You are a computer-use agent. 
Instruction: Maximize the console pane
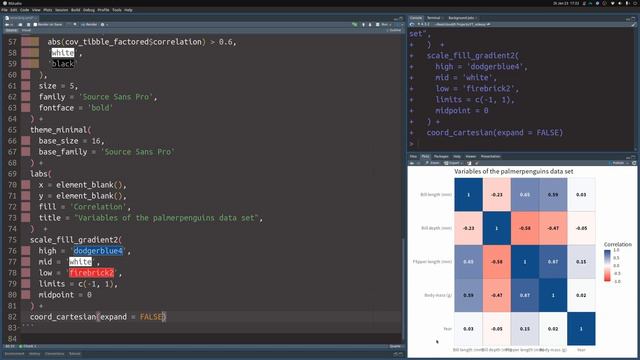tap(633, 19)
